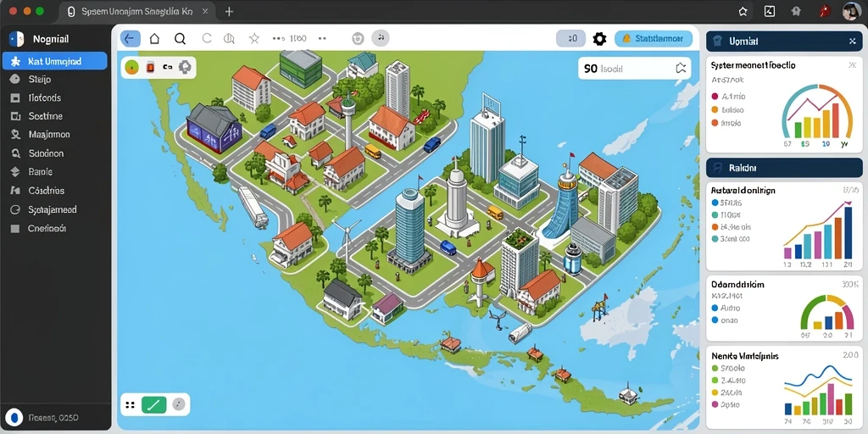The image size is (868, 434).
Task: Click the Rakini panel header
Action: [784, 167]
